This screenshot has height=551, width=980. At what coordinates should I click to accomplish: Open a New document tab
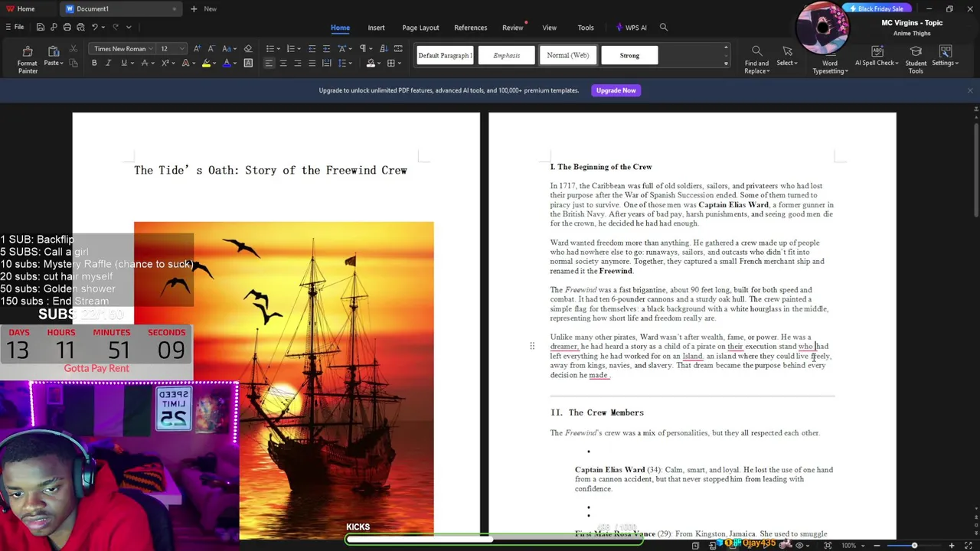[204, 8]
